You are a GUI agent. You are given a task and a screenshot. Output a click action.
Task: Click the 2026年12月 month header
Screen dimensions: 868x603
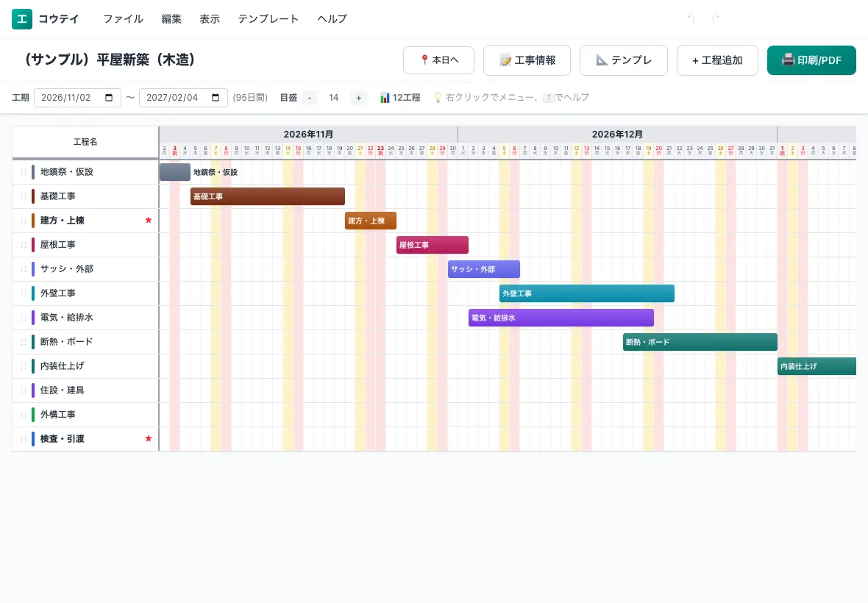click(617, 135)
